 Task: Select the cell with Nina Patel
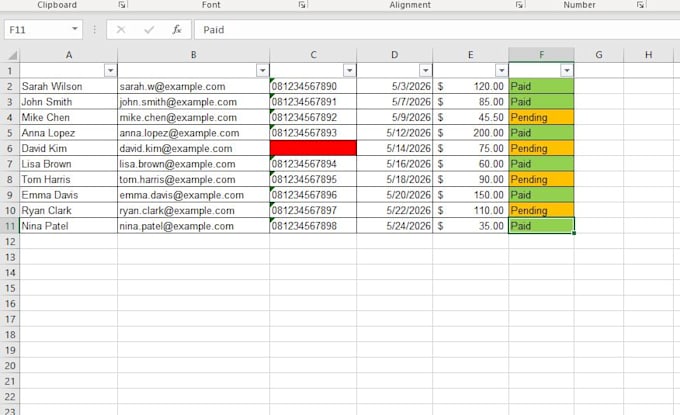pyautogui.click(x=69, y=226)
